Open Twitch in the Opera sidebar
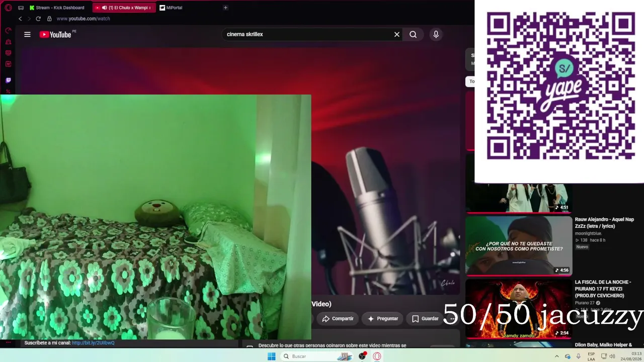This screenshot has height=362, width=644. click(x=8, y=80)
